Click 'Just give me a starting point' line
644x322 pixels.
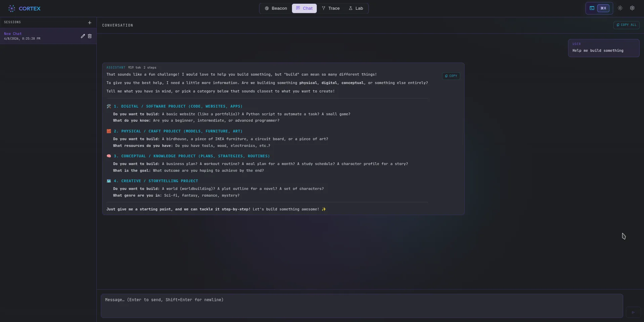point(216,209)
